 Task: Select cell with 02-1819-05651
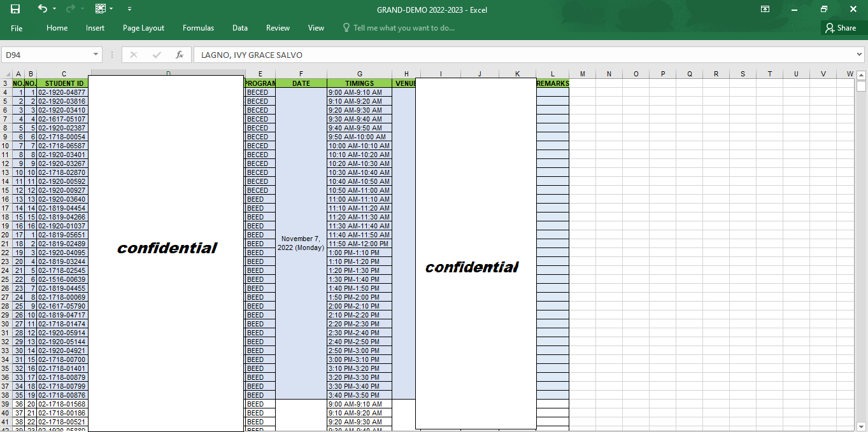pyautogui.click(x=62, y=235)
